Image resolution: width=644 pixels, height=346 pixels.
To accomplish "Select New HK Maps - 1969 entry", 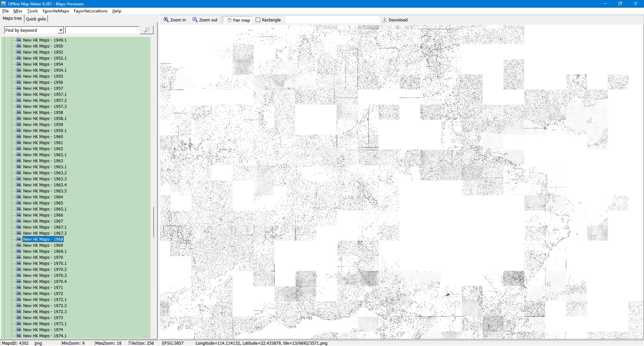I will pos(43,245).
